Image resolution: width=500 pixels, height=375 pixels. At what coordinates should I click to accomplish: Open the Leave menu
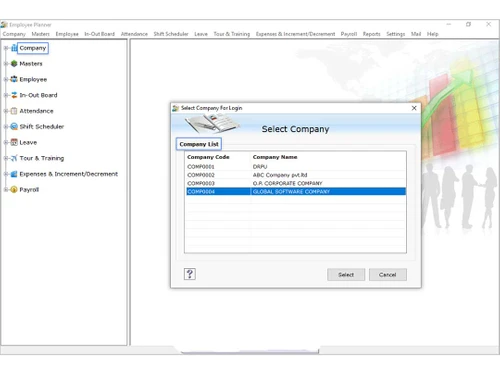click(x=201, y=34)
